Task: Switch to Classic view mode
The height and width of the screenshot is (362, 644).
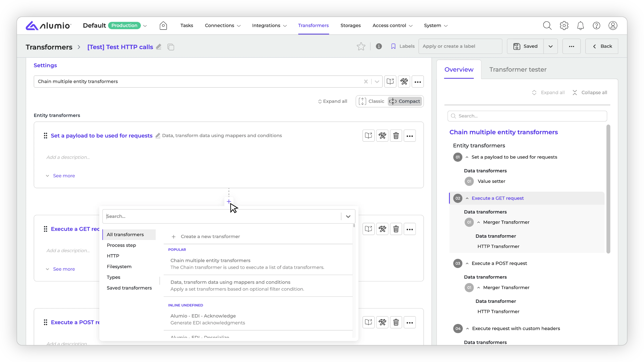Action: pos(371,101)
